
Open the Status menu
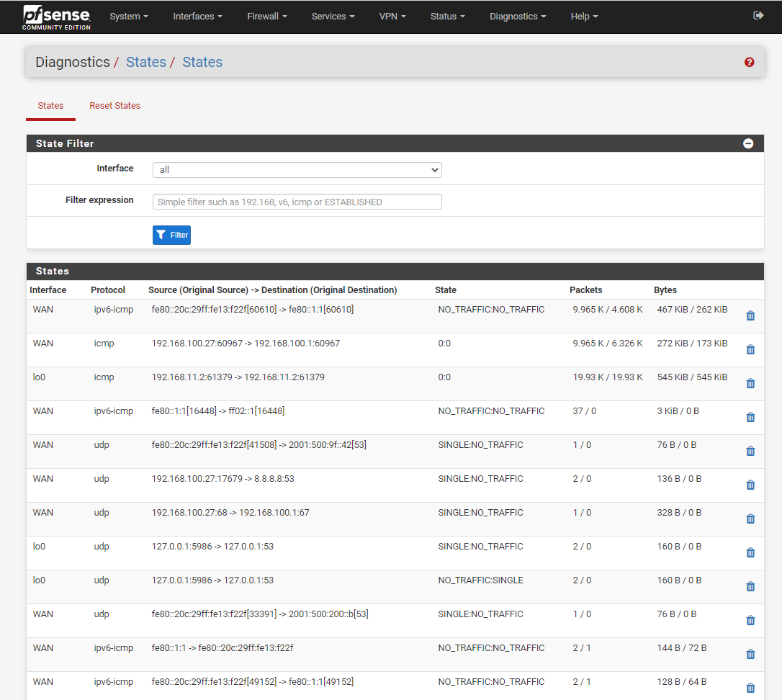pyautogui.click(x=447, y=17)
